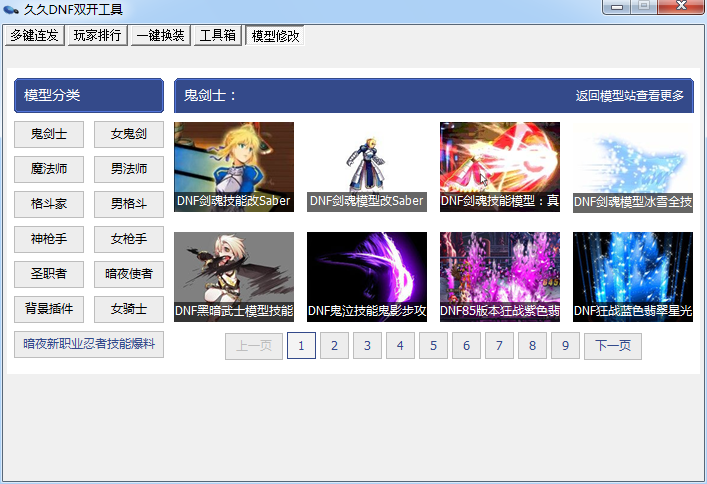Click the 上一页 previous page button
Viewport: 707px width, 484px height.
(x=254, y=346)
